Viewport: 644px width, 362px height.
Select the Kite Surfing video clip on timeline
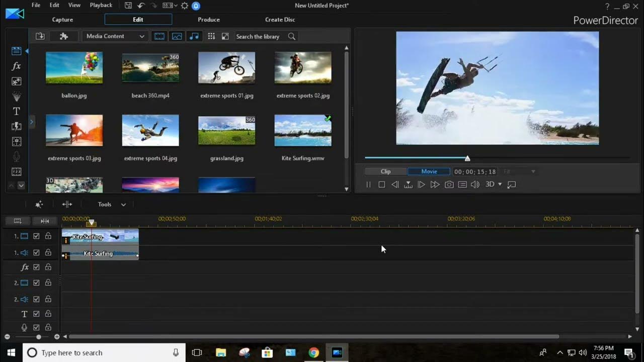100,236
